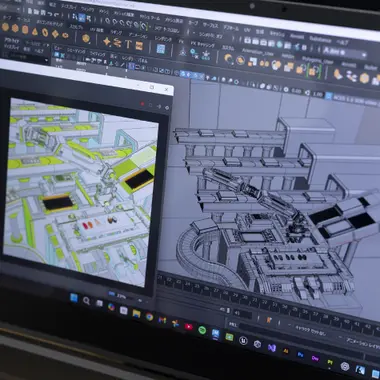Open Spotify from the taskbar

tap(202, 330)
